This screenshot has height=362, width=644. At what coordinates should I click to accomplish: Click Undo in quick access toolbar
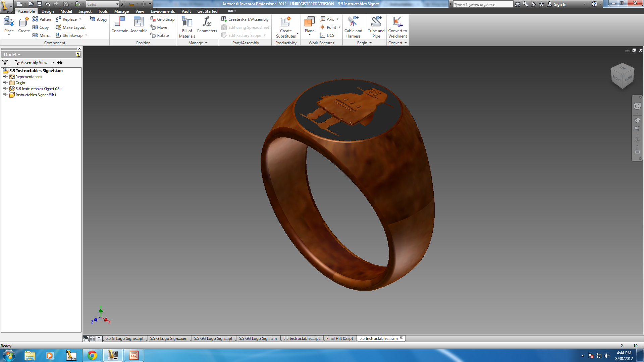coord(47,4)
